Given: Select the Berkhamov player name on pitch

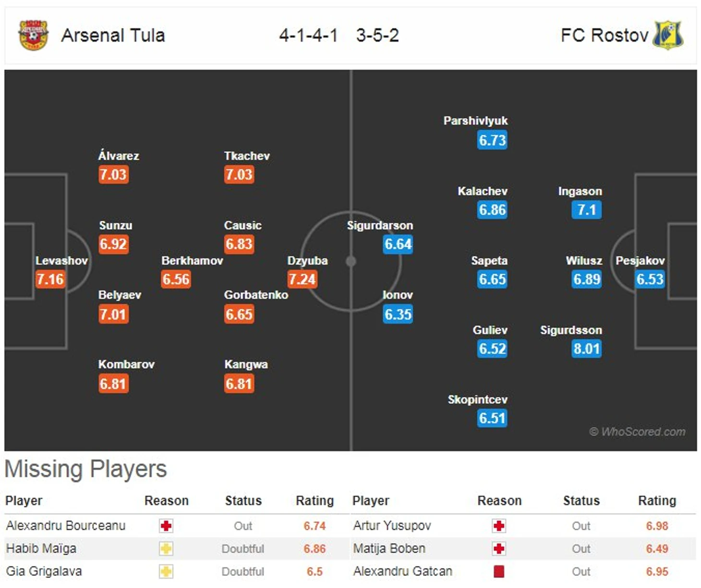Looking at the screenshot, I should [192, 261].
